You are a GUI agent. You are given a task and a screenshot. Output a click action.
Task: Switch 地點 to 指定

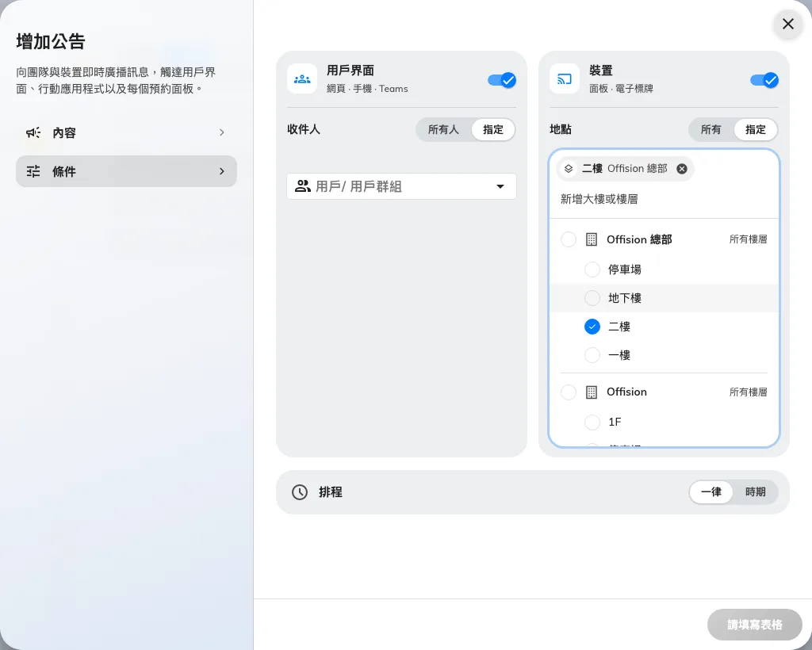click(x=755, y=129)
